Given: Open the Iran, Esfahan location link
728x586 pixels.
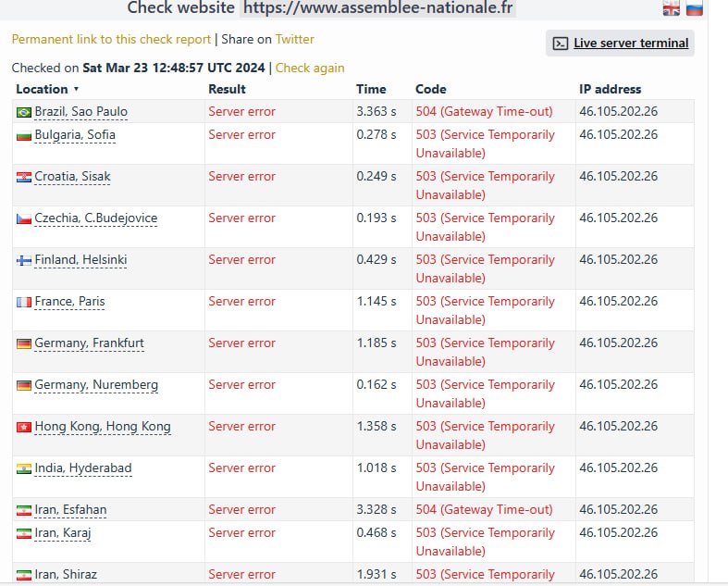Looking at the screenshot, I should [70, 510].
